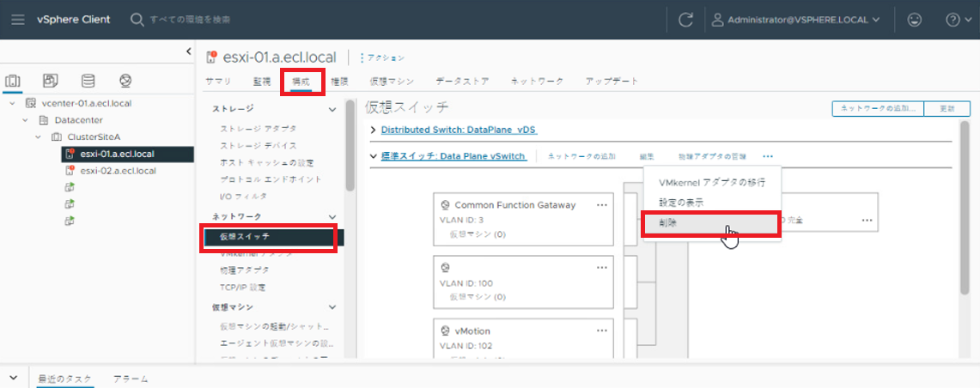Viewport: 980px width, 388px height.
Task: Click ネットワークの追加 beside Data Plane vSwitch
Action: point(581,156)
